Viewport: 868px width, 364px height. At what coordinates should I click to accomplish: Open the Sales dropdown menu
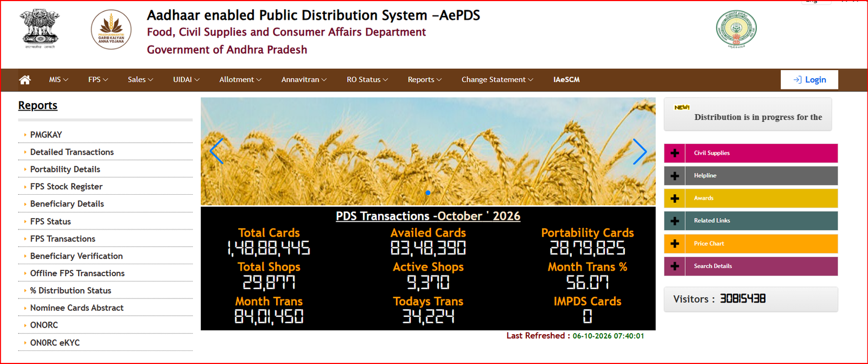pyautogui.click(x=141, y=80)
